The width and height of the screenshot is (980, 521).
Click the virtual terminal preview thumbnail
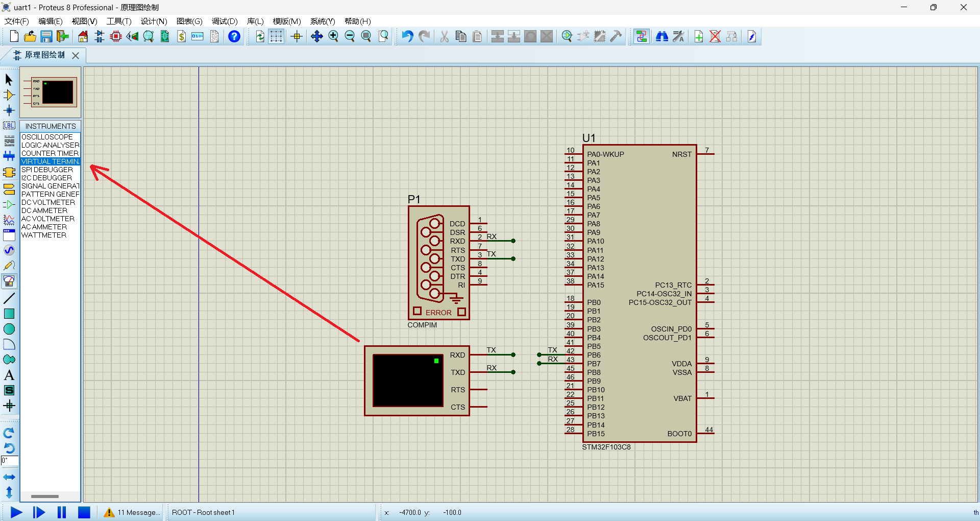(x=50, y=92)
